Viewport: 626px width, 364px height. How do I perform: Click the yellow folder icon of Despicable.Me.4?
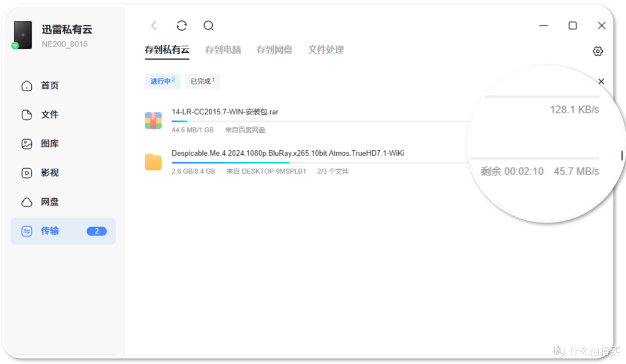coord(153,162)
